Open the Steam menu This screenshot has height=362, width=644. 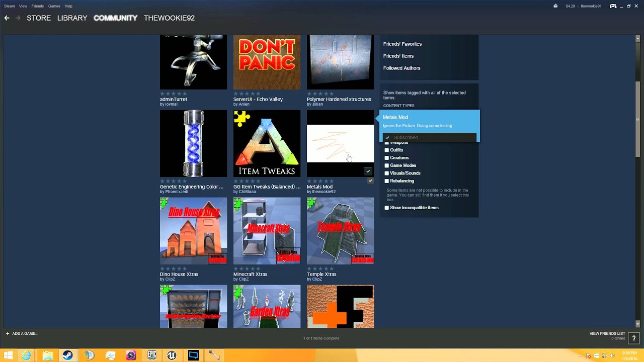(x=9, y=6)
